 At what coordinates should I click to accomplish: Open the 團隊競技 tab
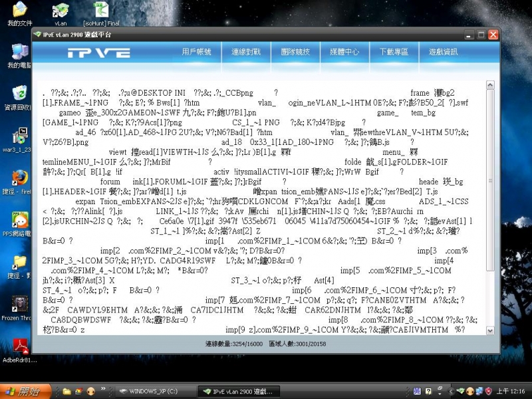(295, 52)
